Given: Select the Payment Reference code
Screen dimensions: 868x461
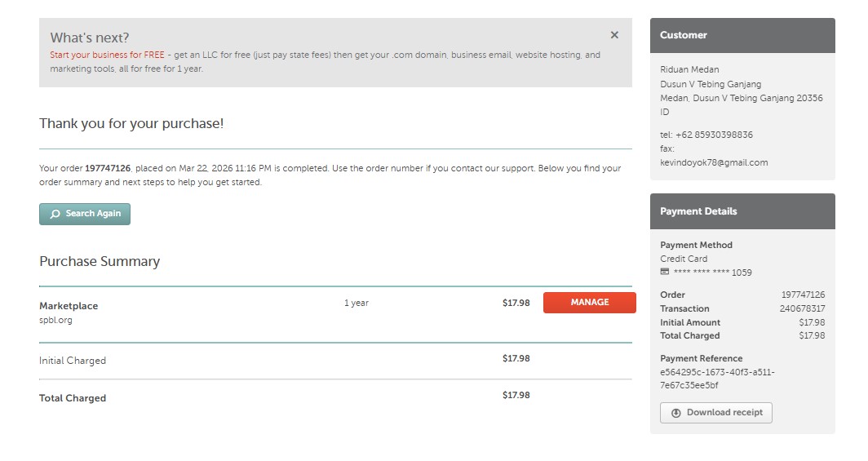Looking at the screenshot, I should (717, 379).
